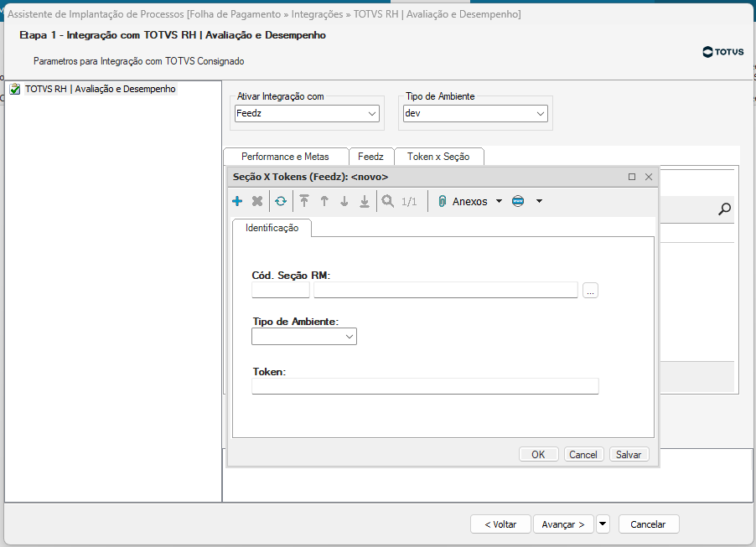
Task: Click the OK button
Action: (539, 455)
